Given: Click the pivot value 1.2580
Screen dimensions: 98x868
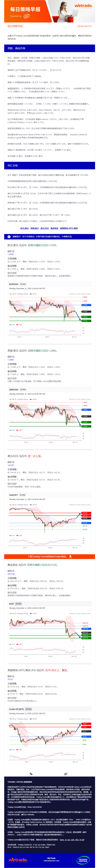Looking at the screenshot, I should (11, 360).
